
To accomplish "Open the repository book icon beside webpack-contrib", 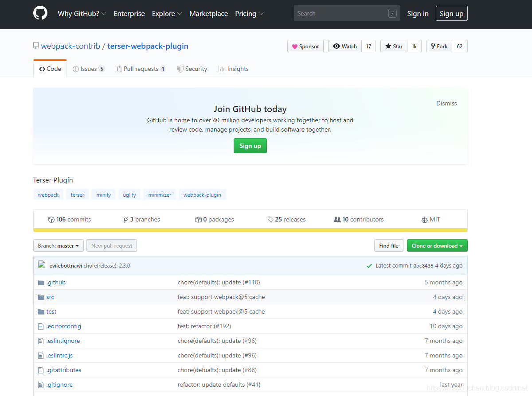I will coord(36,46).
